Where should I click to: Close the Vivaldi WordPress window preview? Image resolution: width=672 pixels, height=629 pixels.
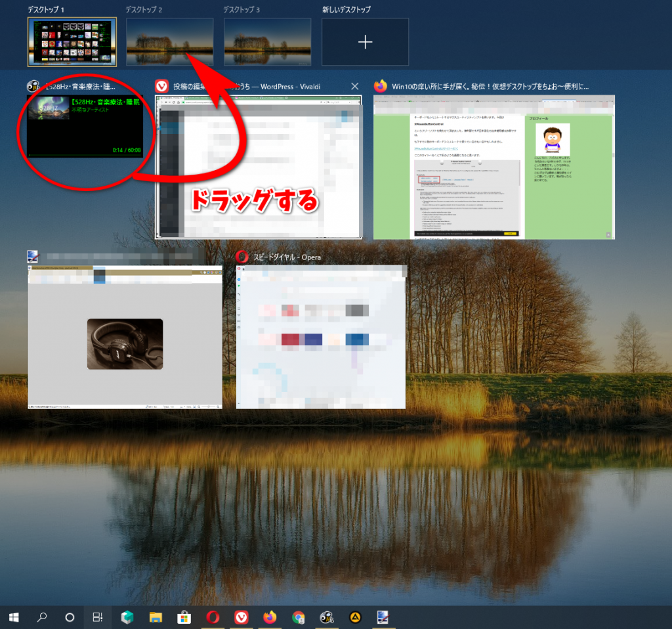coord(355,86)
